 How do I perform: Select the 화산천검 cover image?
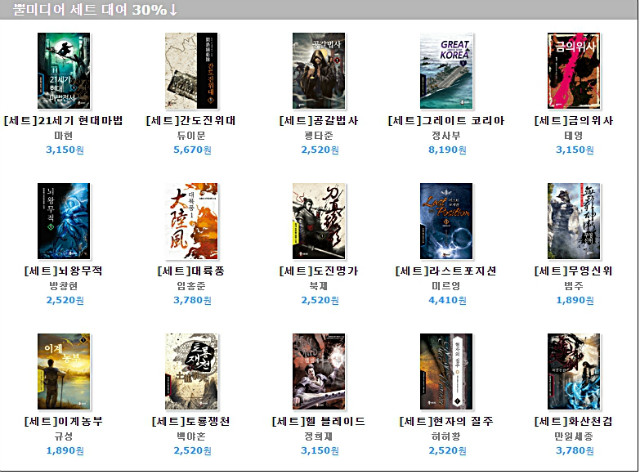click(574, 371)
